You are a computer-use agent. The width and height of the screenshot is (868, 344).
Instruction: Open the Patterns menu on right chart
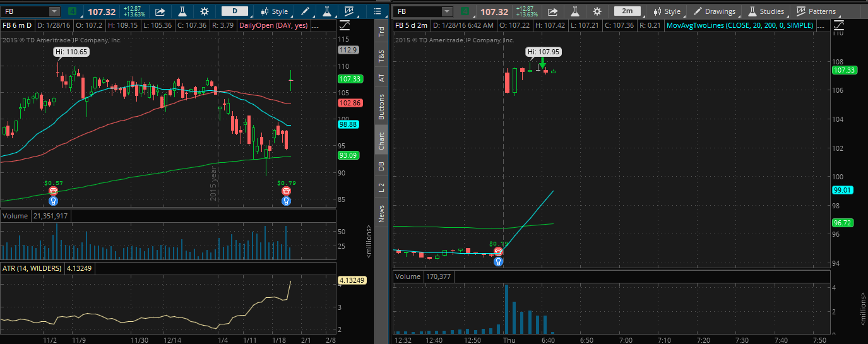coord(816,11)
